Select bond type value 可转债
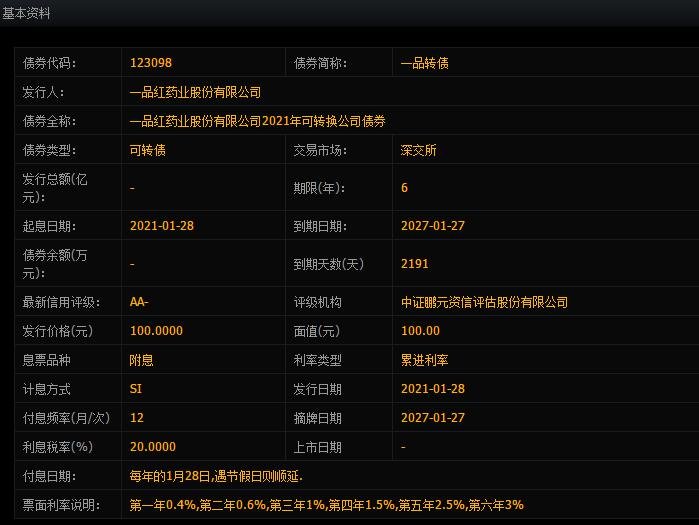699x525 pixels. click(148, 150)
